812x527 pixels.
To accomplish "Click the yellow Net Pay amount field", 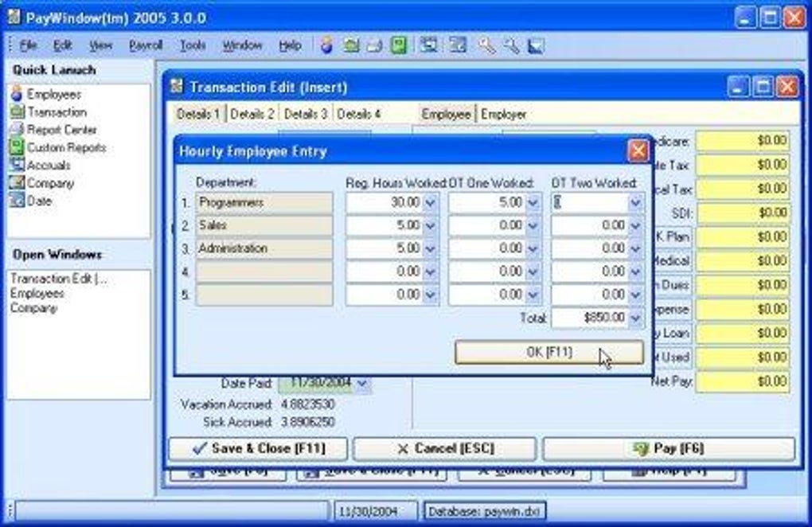I will click(743, 381).
